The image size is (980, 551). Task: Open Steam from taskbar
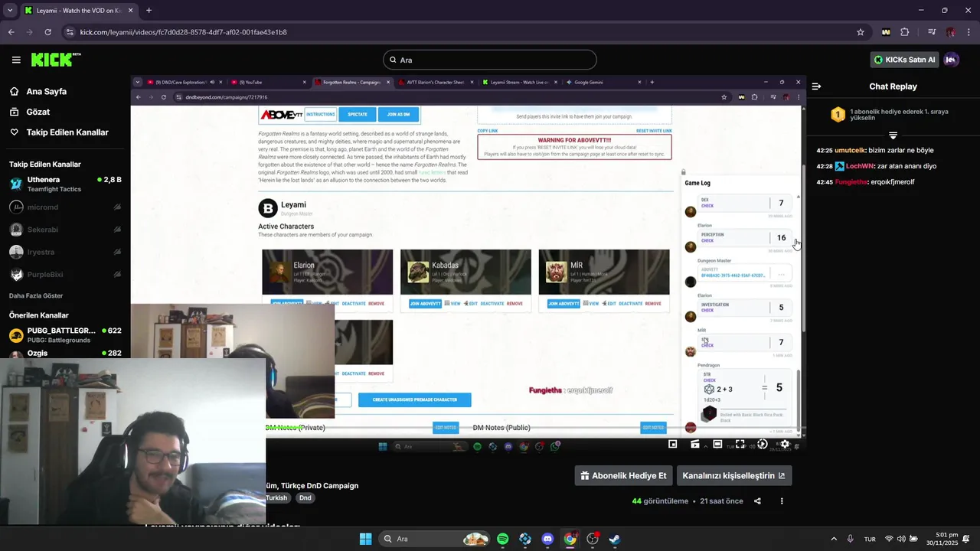click(x=614, y=539)
